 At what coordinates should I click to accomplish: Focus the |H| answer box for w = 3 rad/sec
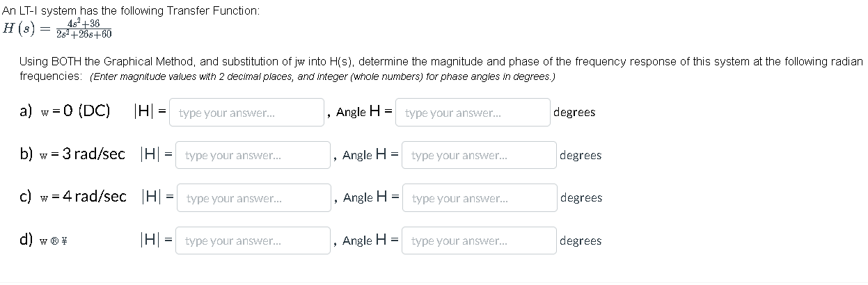[253, 155]
